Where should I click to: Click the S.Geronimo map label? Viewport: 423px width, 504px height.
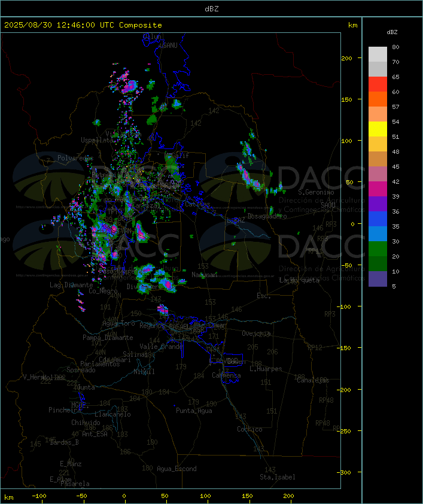coord(316,192)
